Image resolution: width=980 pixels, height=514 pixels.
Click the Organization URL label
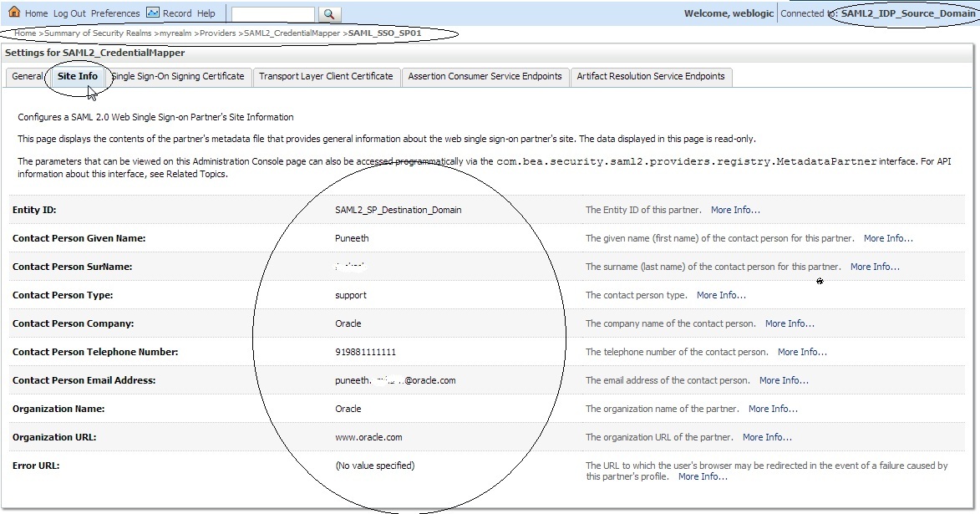pyautogui.click(x=54, y=437)
